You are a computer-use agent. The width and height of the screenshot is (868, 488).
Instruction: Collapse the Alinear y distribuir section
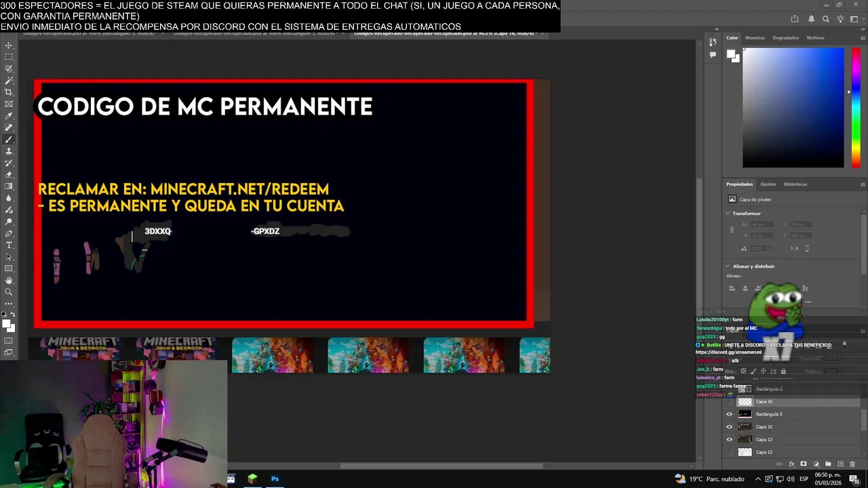[728, 266]
